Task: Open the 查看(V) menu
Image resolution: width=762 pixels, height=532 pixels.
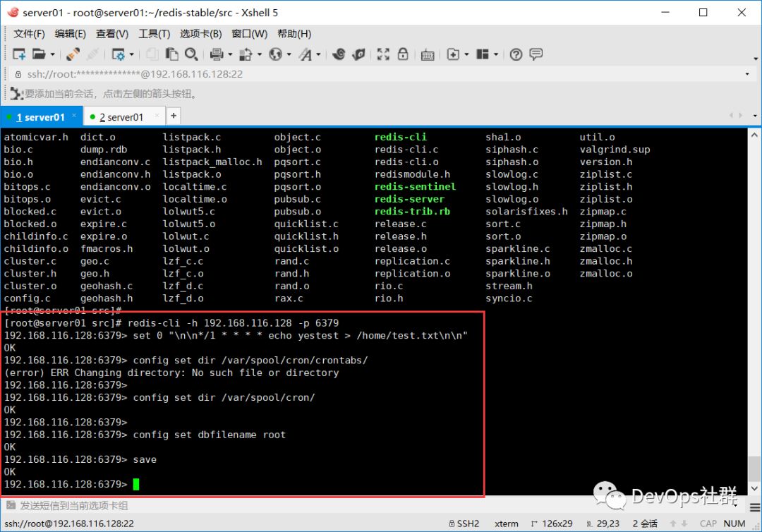Action: coord(112,34)
